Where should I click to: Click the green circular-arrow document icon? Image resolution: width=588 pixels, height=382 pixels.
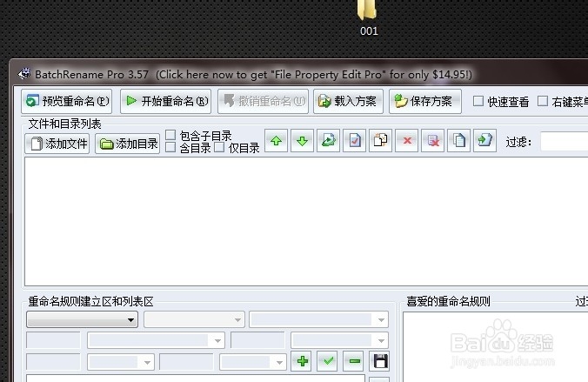click(329, 141)
